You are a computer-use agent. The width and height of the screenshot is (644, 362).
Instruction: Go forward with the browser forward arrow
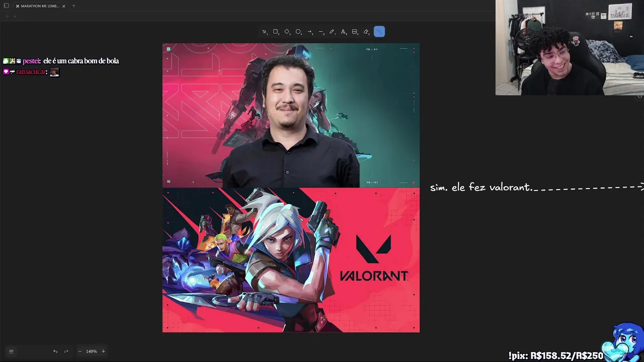pos(15,17)
